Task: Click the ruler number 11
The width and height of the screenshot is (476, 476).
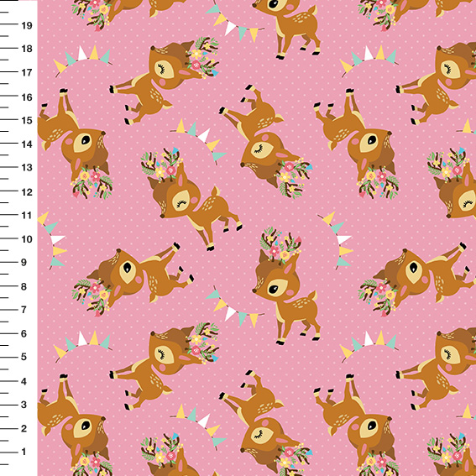Action: click(27, 216)
